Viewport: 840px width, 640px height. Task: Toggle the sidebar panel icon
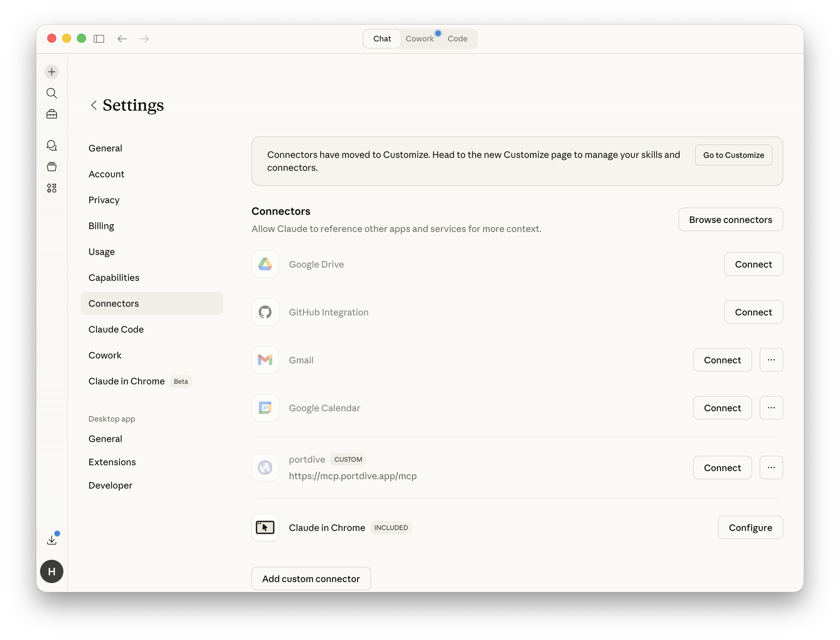[99, 39]
